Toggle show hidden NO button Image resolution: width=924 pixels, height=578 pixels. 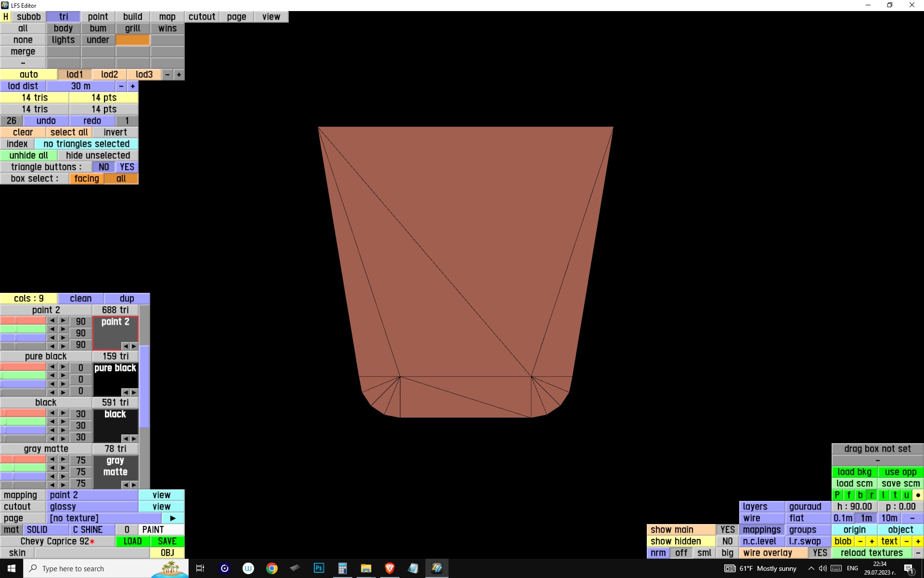coord(727,541)
